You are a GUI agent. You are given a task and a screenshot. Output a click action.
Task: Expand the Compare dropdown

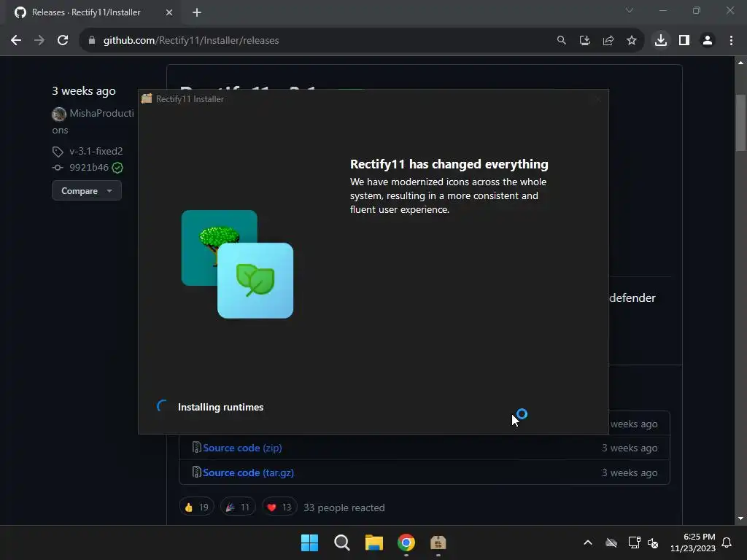(87, 190)
